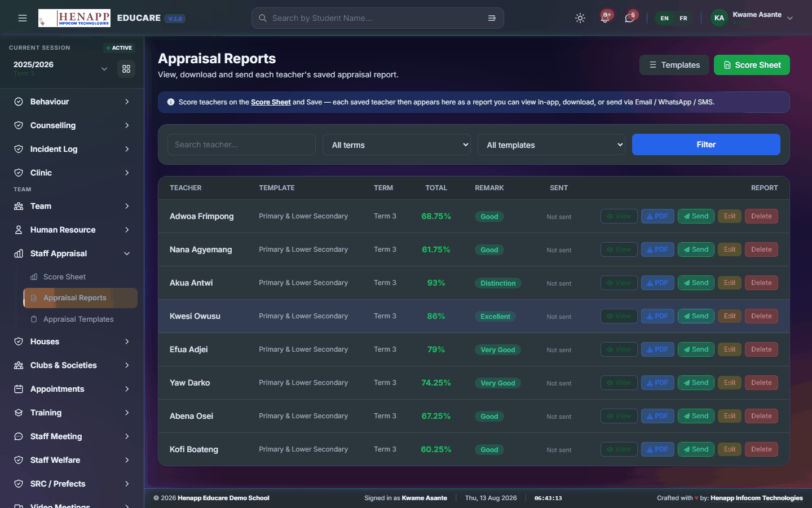Toggle the light theme sun icon
Viewport: 812px width, 508px height.
pyautogui.click(x=580, y=18)
